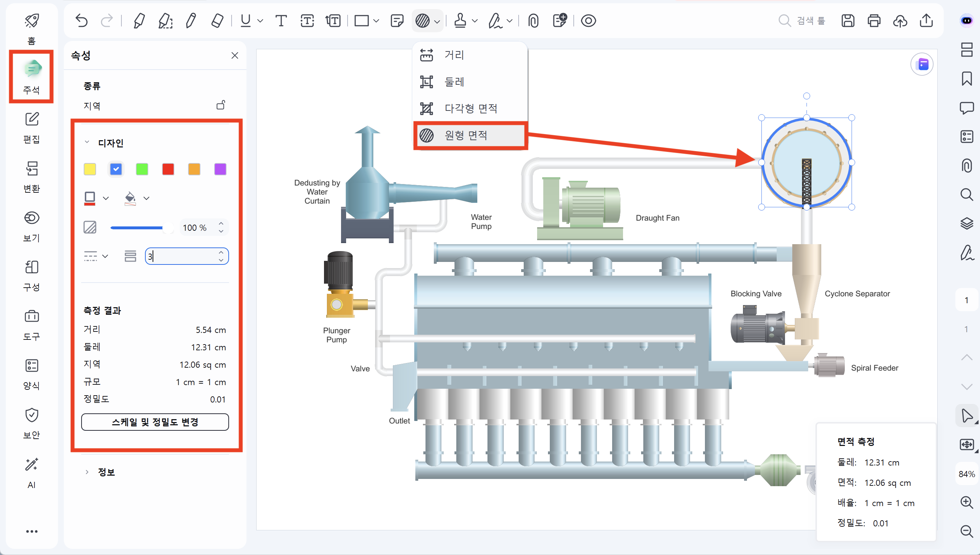
Task: Collapse the 디자인 section
Action: click(87, 143)
